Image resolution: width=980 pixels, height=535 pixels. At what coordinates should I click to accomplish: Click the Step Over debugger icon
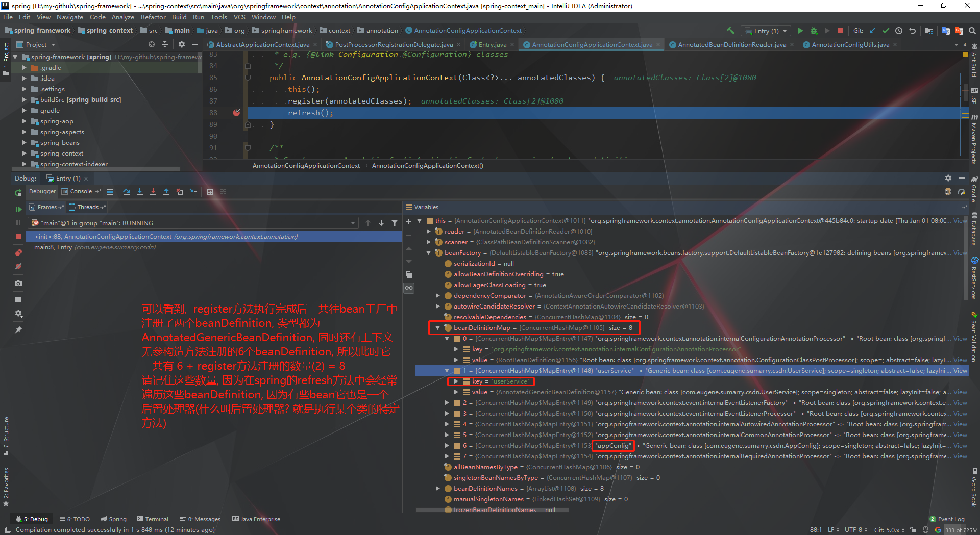[x=127, y=192]
